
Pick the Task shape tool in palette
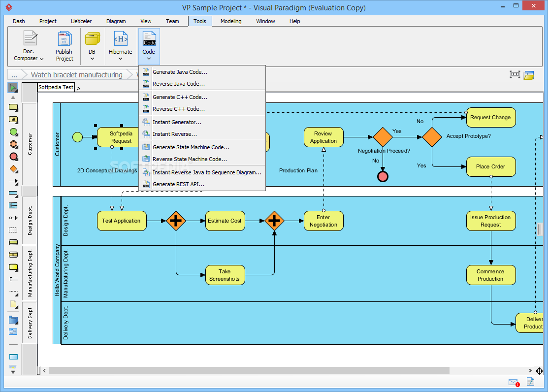(x=13, y=107)
